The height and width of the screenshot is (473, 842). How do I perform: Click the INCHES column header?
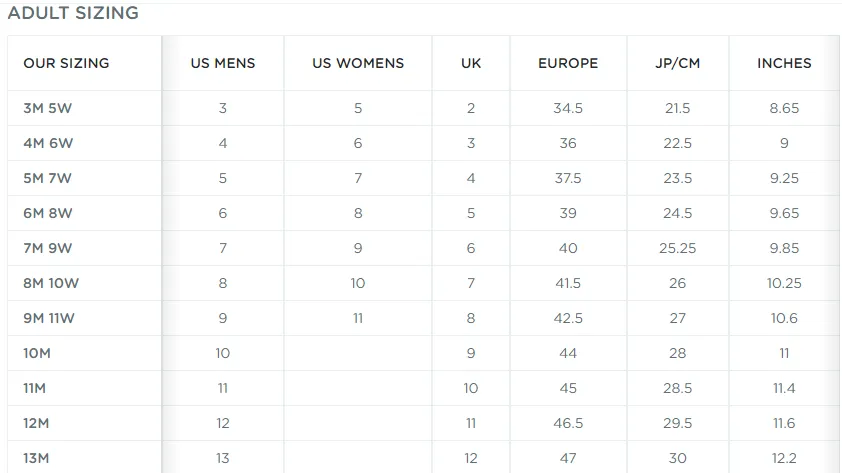pyautogui.click(x=784, y=63)
